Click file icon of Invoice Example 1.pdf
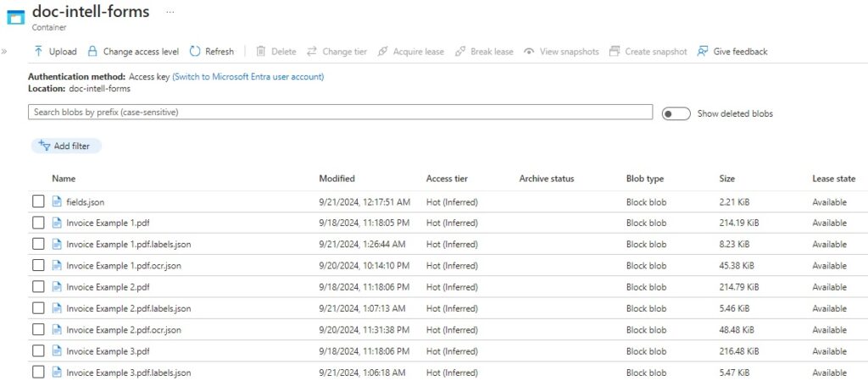This screenshot has width=868, height=381. [57, 223]
